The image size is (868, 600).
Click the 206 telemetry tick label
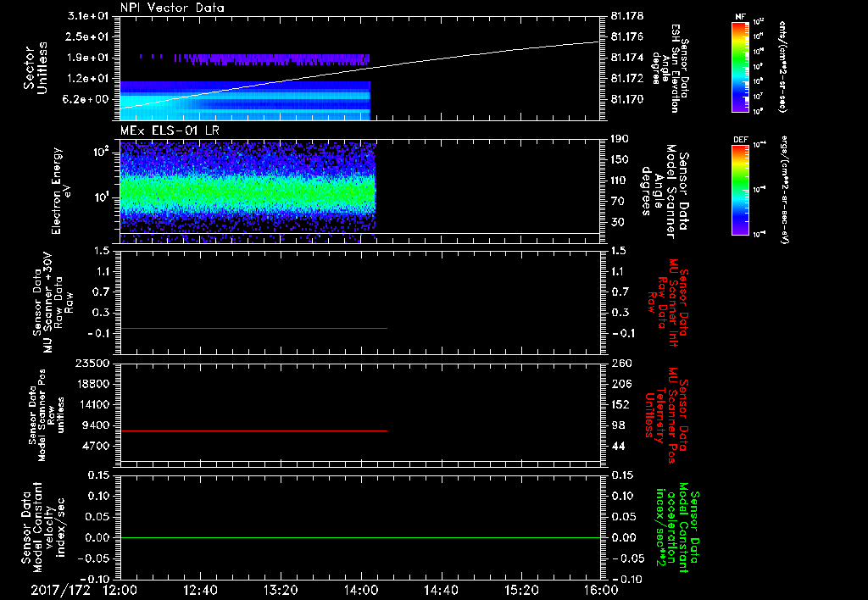coord(621,384)
